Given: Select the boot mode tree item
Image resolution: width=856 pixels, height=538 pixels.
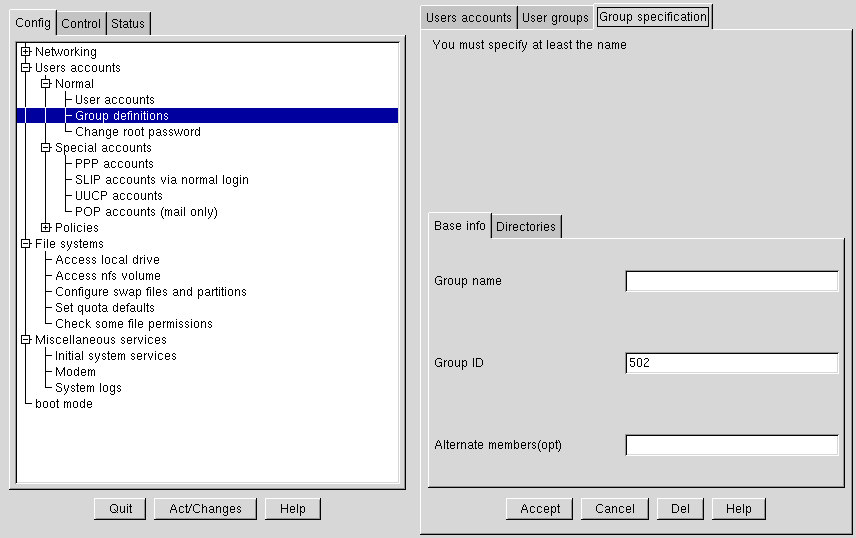Looking at the screenshot, I should (64, 404).
